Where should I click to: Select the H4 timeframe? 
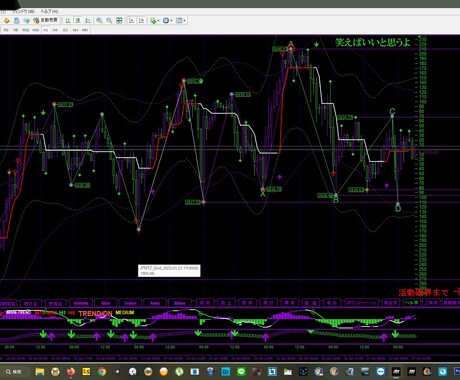pos(55,30)
